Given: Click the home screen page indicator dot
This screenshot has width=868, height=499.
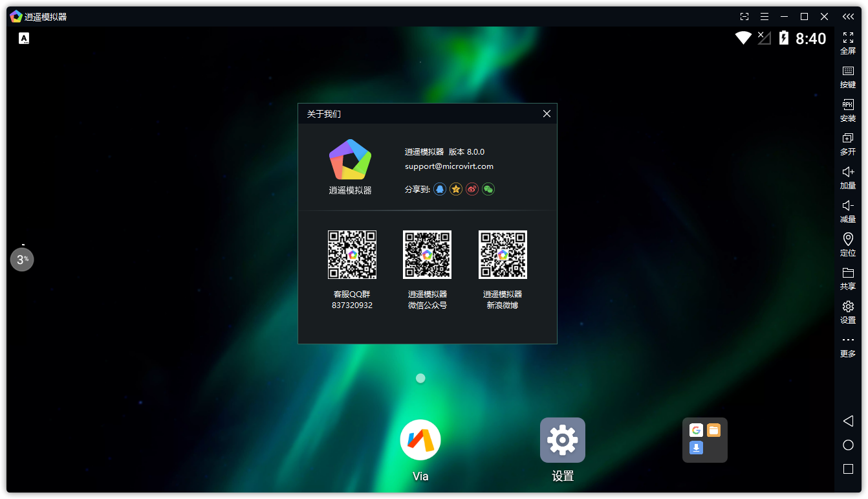Looking at the screenshot, I should (x=420, y=378).
